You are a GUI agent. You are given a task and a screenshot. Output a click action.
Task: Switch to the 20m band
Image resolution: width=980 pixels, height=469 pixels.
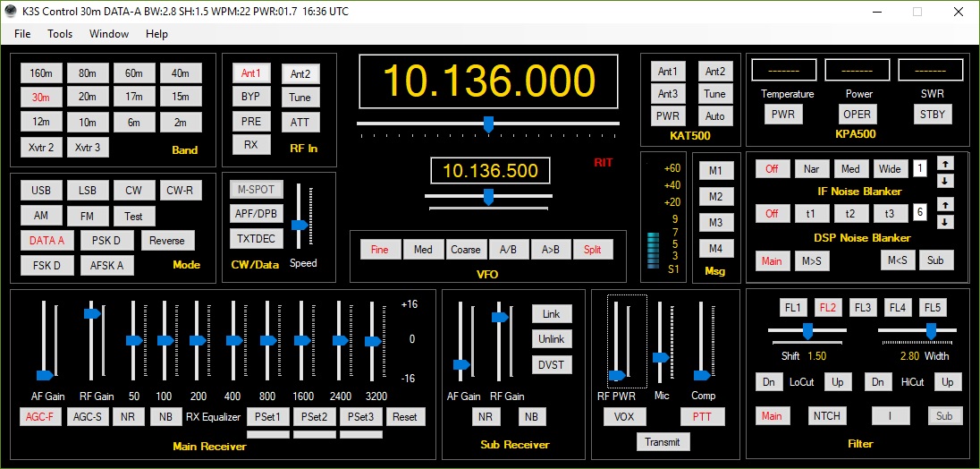click(88, 97)
